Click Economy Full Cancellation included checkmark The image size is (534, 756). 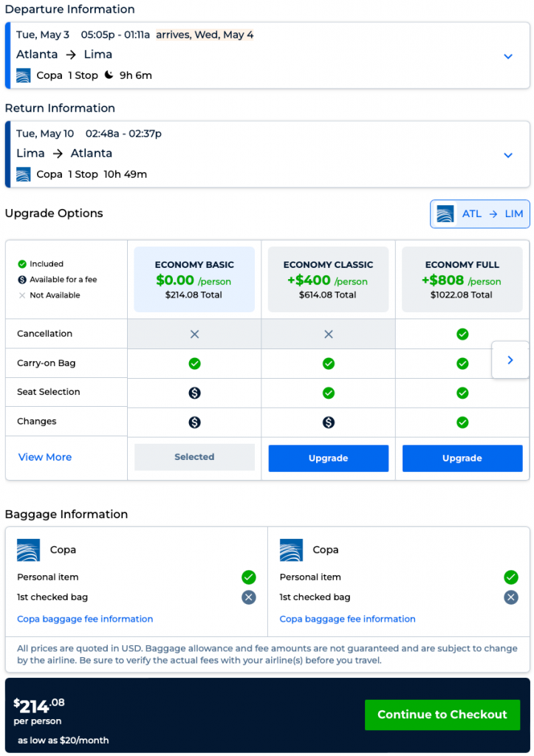pyautogui.click(x=462, y=334)
